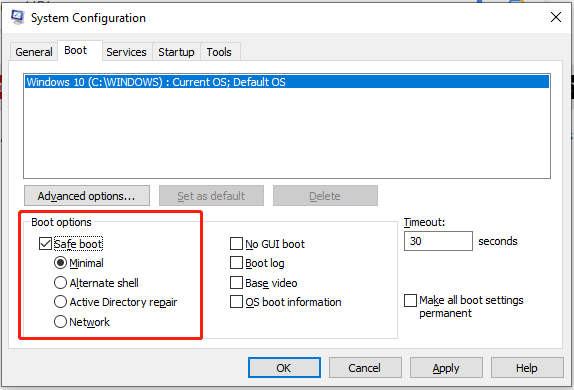Select the Minimal radio option
Image resolution: width=574 pixels, height=390 pixels.
point(60,263)
